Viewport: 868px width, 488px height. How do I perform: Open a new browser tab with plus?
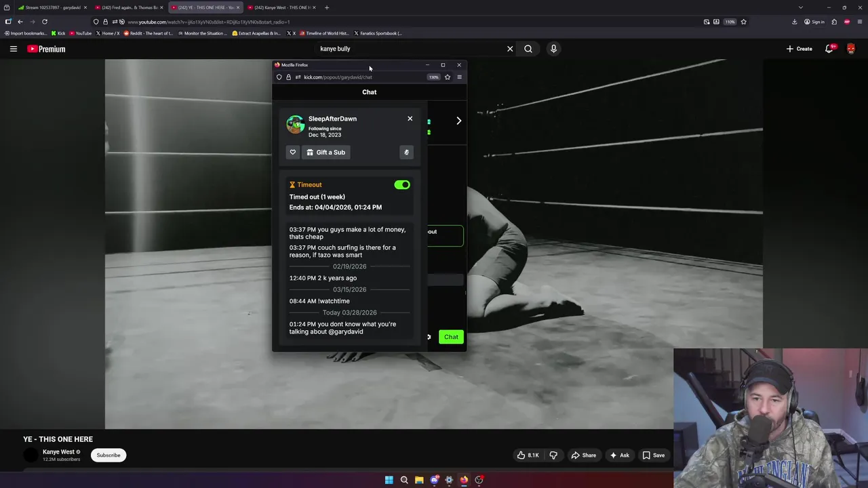327,7
